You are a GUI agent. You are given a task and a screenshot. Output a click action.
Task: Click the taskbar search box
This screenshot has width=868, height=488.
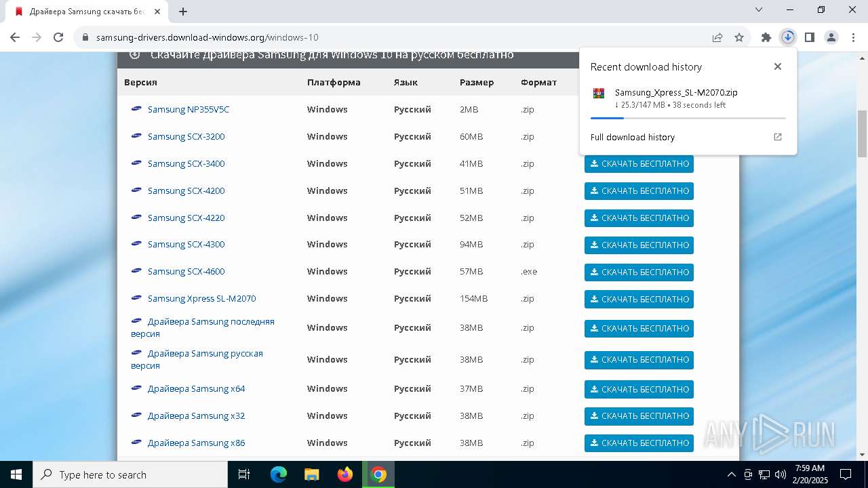(130, 474)
